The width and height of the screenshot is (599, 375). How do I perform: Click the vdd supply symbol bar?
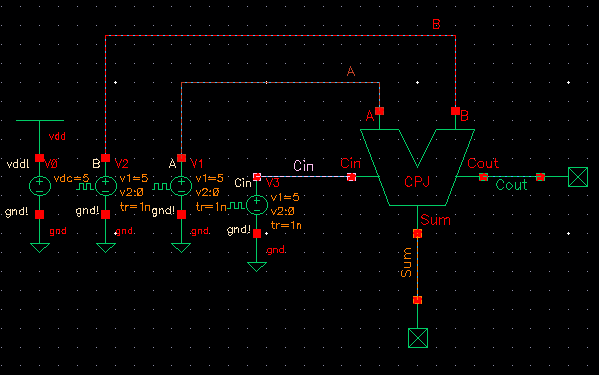click(x=40, y=121)
